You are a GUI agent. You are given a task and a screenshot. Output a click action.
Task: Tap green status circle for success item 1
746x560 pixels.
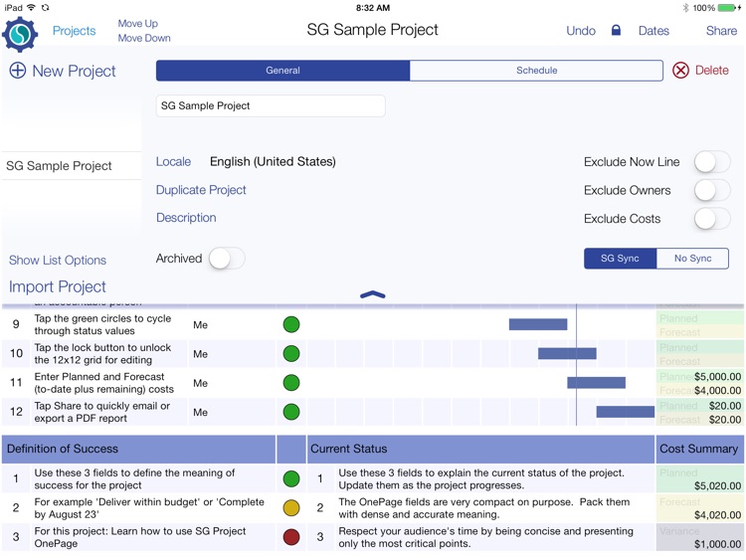click(291, 478)
